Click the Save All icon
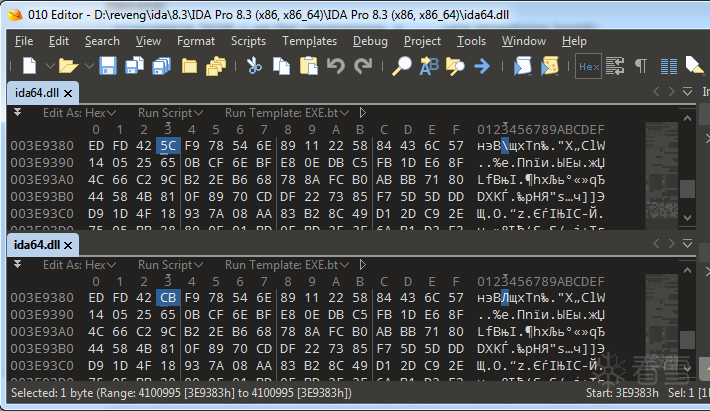The width and height of the screenshot is (710, 411). 162,66
